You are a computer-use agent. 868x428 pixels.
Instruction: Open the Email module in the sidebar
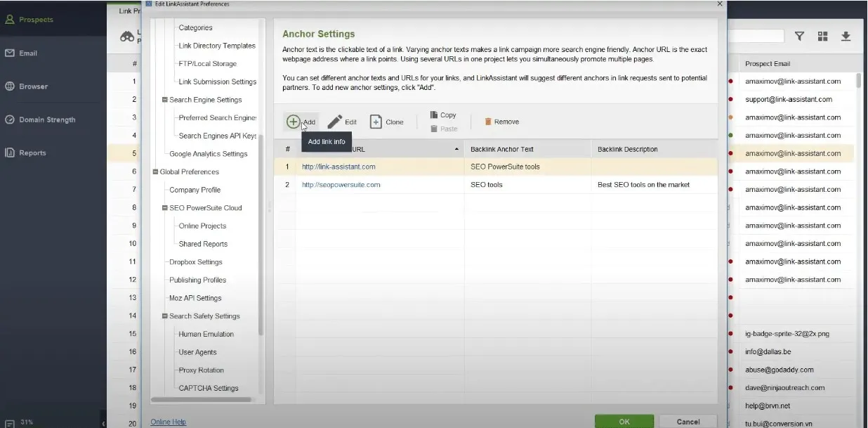(21, 53)
